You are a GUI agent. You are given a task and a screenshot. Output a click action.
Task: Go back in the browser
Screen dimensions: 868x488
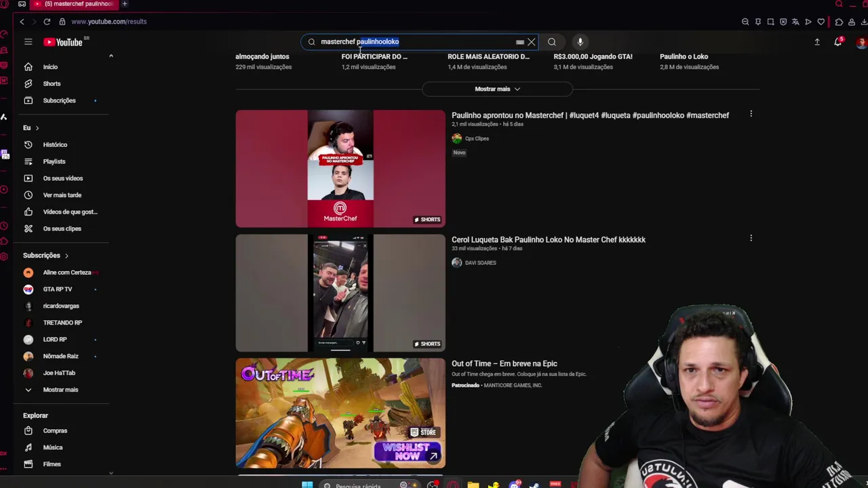[x=22, y=22]
